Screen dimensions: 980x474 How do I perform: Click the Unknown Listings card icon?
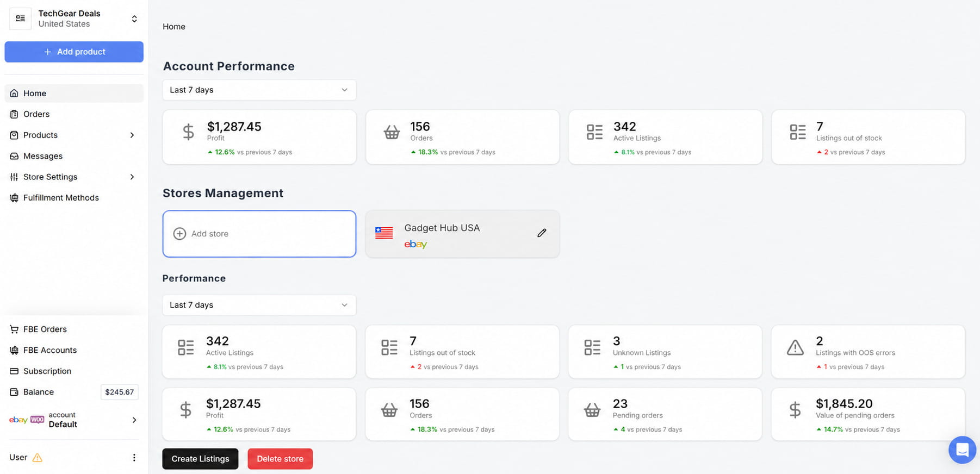click(593, 347)
